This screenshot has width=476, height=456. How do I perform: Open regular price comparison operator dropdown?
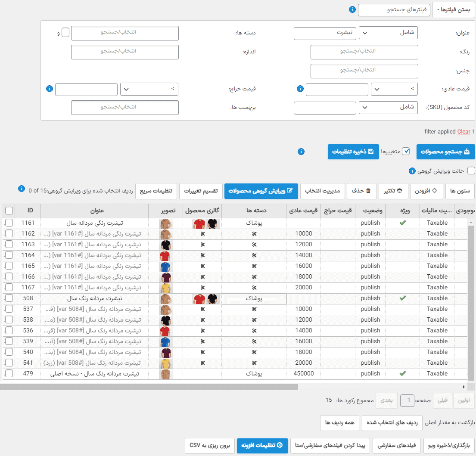pos(394,89)
